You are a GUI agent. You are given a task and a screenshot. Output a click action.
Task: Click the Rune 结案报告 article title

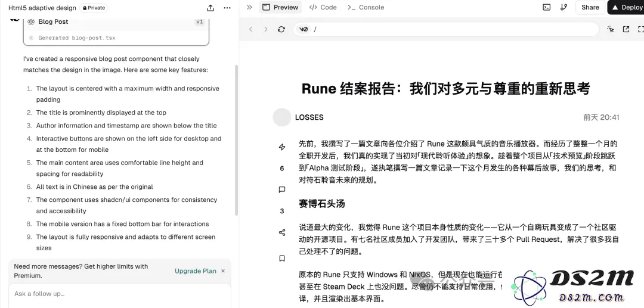[x=445, y=88]
